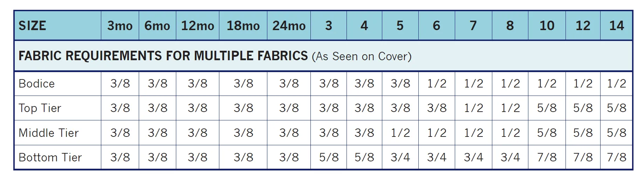
Task: Click Middle Tier value for size 12
Action: pyautogui.click(x=583, y=133)
